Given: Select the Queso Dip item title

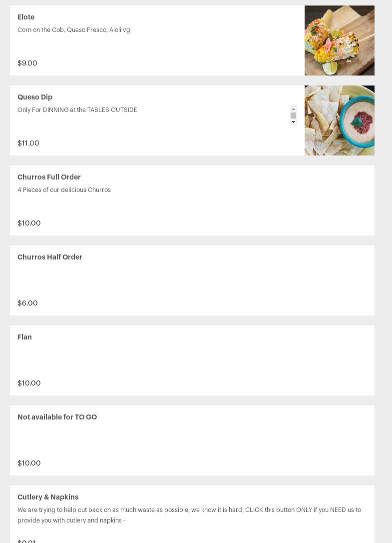Looking at the screenshot, I should 35,97.
